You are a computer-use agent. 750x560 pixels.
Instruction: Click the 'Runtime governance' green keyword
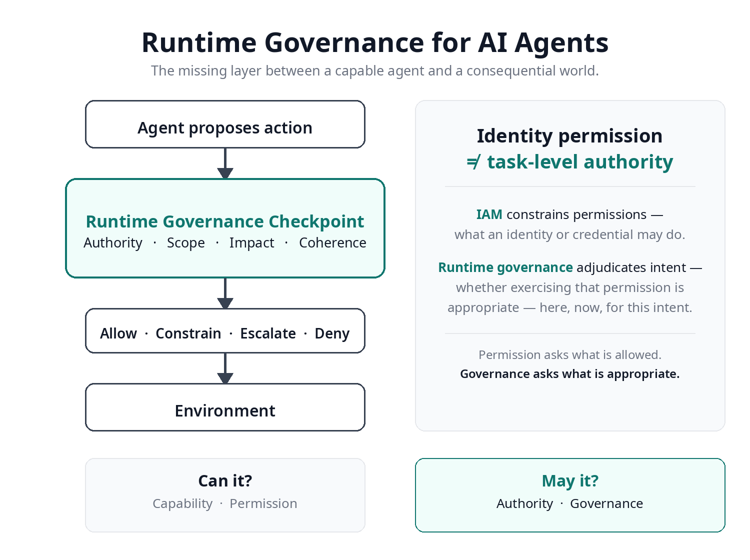coord(505,267)
